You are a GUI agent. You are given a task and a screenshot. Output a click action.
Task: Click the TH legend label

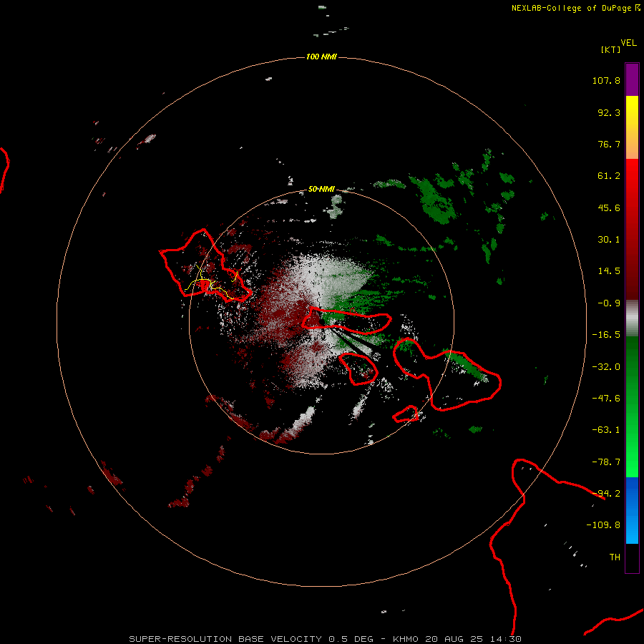tap(615, 557)
